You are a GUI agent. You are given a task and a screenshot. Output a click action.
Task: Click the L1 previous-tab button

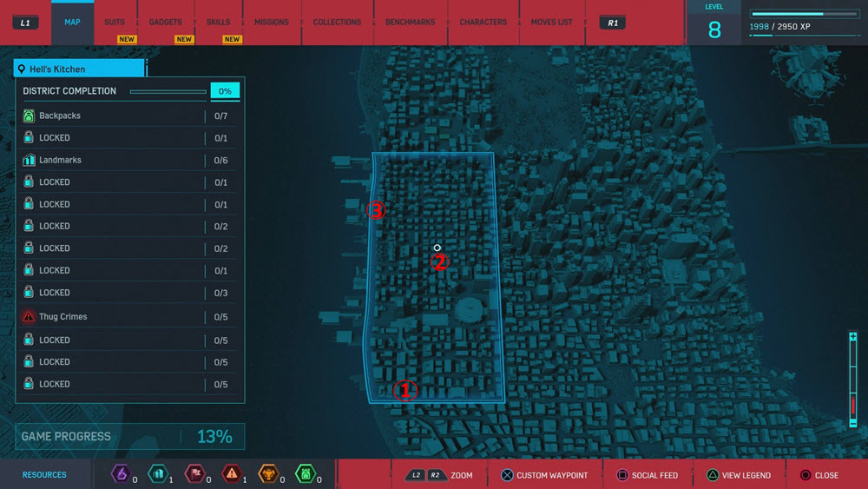tap(25, 23)
